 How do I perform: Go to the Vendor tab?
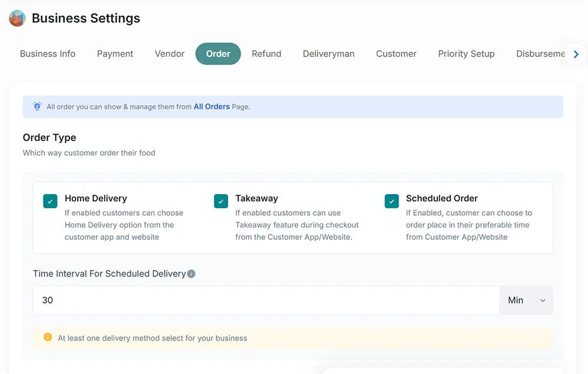click(x=169, y=54)
